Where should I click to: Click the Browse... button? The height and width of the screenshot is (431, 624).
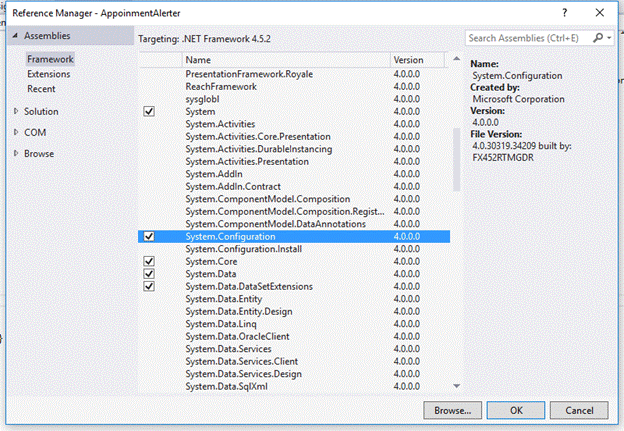pos(452,410)
